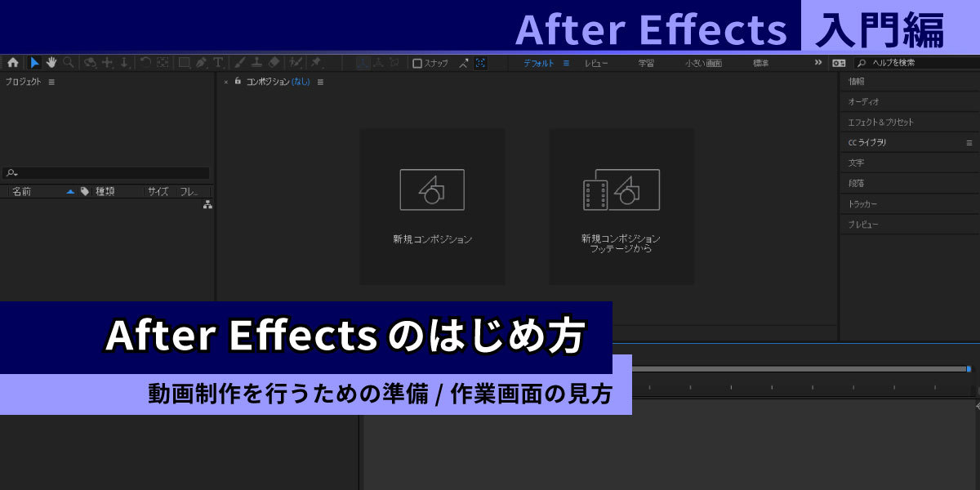Click the icon left of help search

coord(839,62)
